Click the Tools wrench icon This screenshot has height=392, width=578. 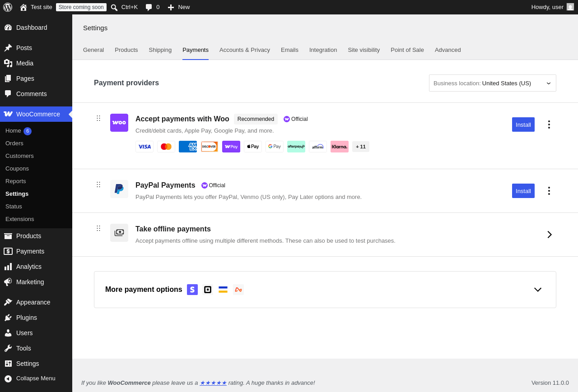pyautogui.click(x=8, y=348)
